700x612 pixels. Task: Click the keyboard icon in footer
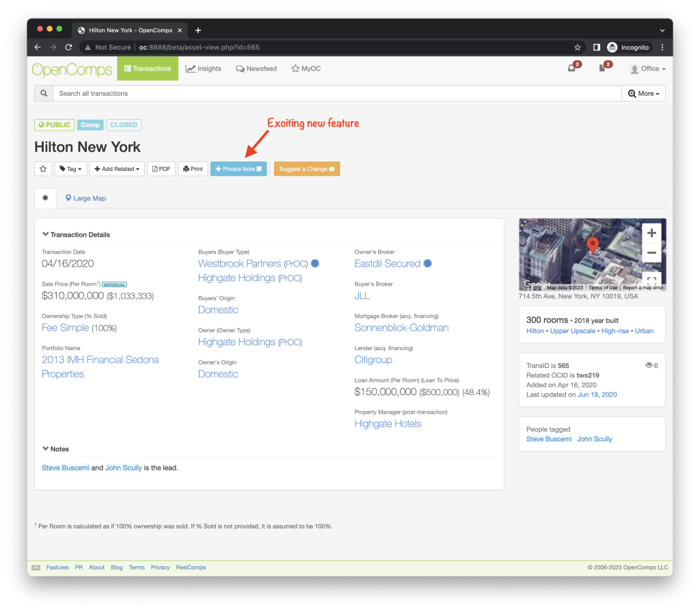click(36, 568)
